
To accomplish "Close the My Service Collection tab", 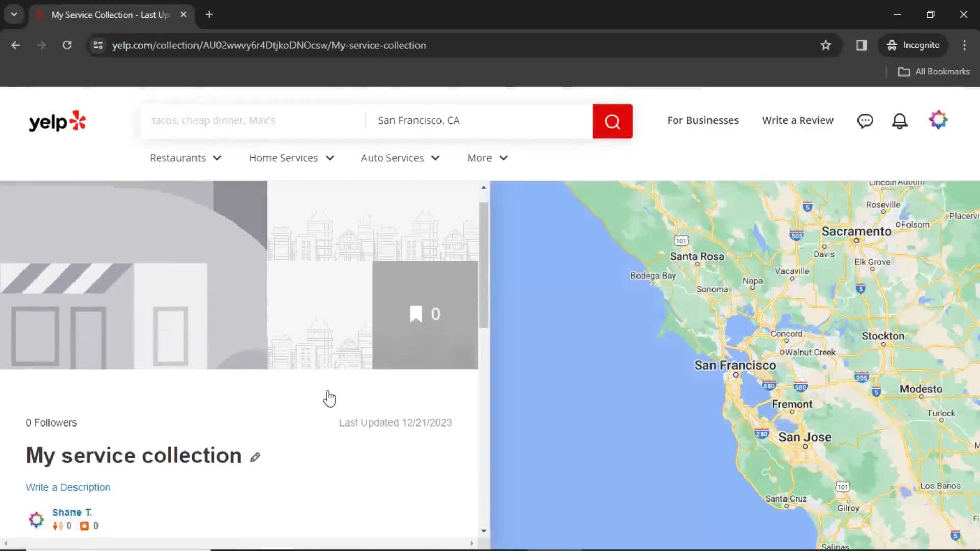I will 183,15.
